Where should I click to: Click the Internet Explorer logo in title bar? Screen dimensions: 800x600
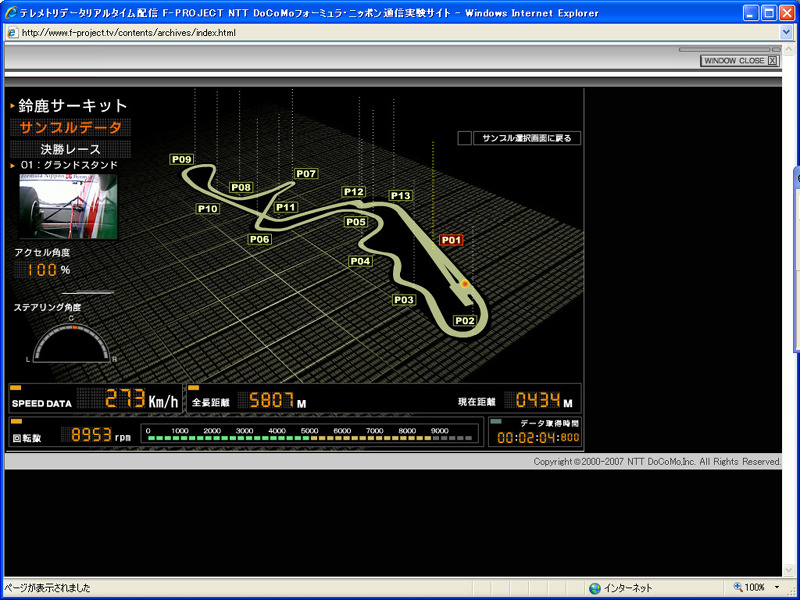click(10, 12)
